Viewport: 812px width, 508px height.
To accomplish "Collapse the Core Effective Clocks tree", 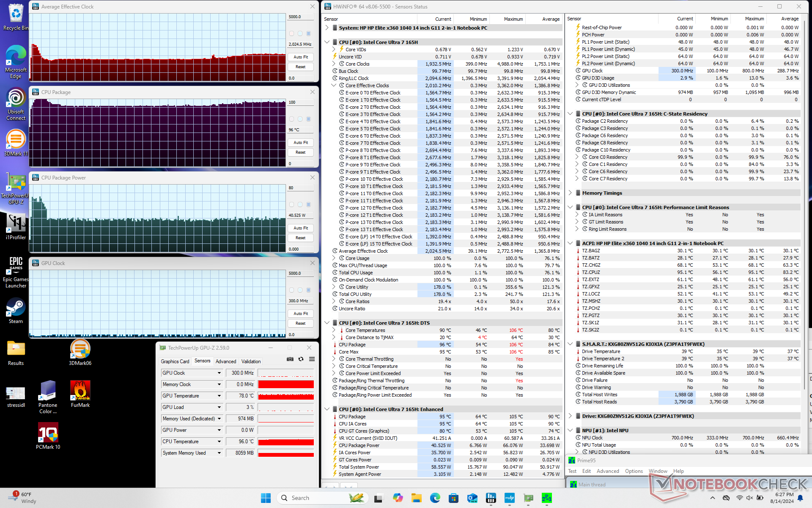I will [x=334, y=86].
